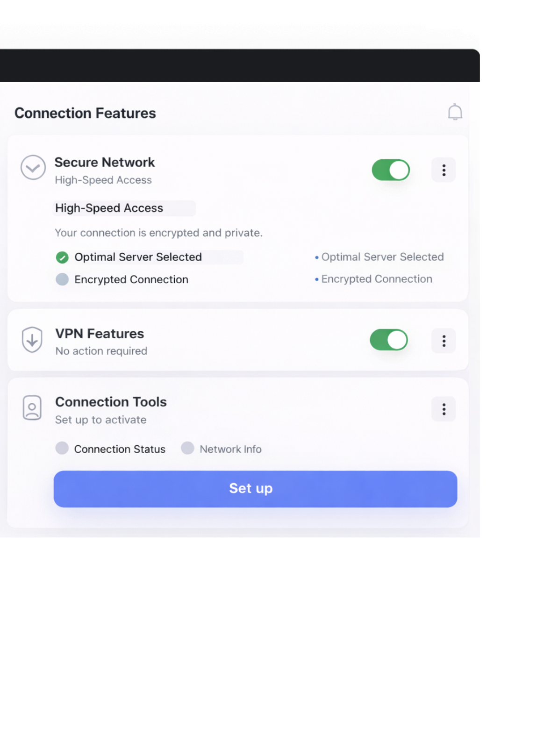Open Connection Tools three-dot menu
The width and height of the screenshot is (551, 756).
tap(443, 409)
